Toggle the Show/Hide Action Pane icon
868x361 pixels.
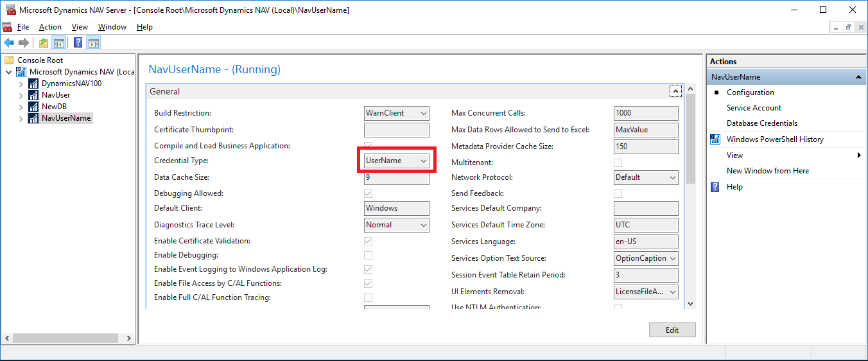pyautogui.click(x=94, y=43)
